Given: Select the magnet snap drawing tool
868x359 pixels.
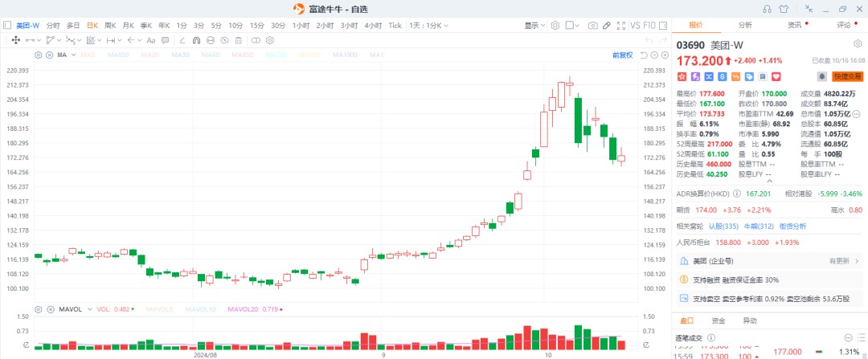Looking at the screenshot, I should pyautogui.click(x=196, y=39).
